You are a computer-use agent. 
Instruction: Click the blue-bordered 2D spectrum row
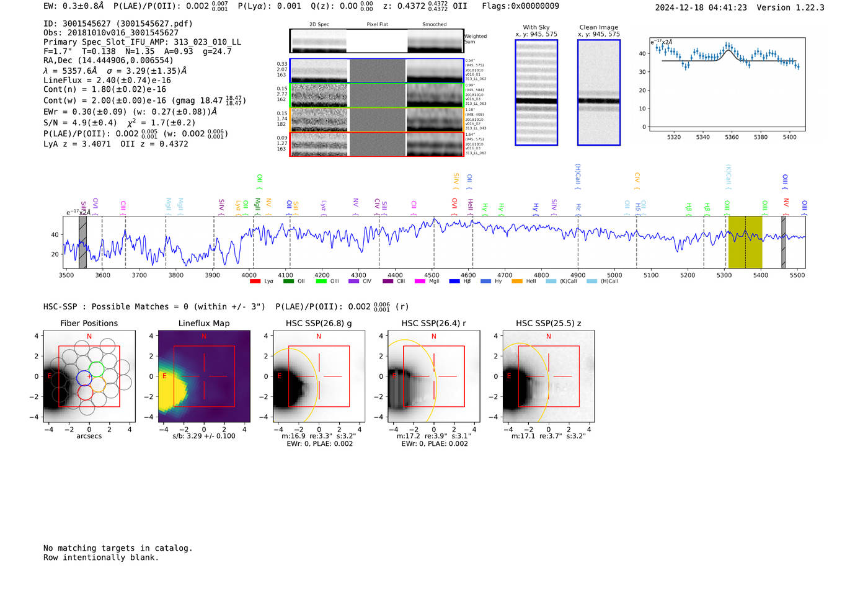point(377,71)
